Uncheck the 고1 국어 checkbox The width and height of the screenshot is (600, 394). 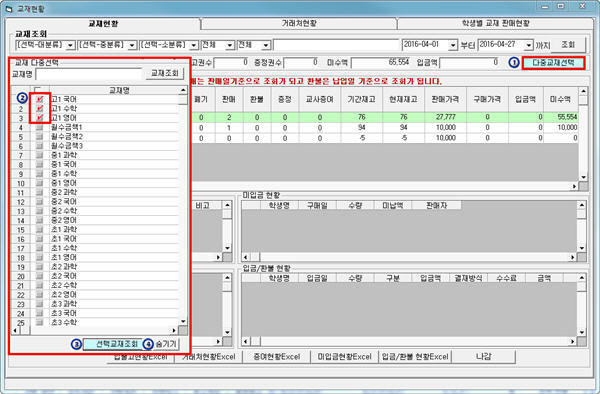click(x=40, y=99)
